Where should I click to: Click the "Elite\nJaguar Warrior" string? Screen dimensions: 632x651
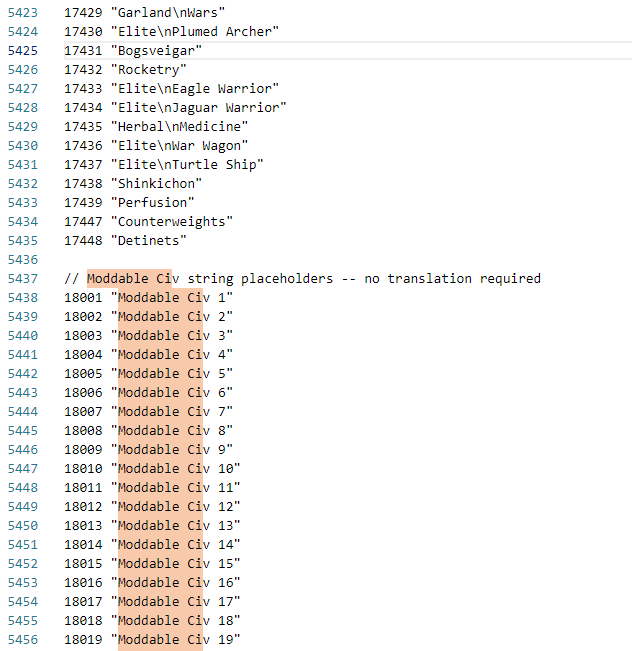tap(198, 107)
